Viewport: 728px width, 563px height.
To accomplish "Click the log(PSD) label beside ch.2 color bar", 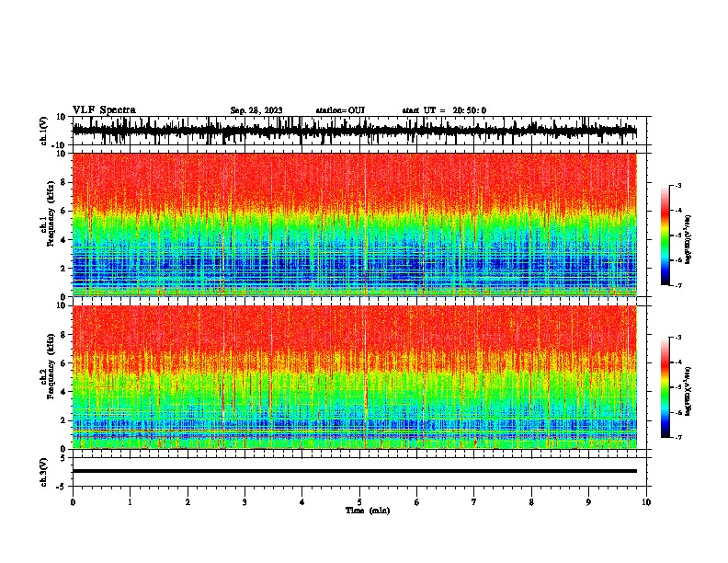I will (688, 392).
